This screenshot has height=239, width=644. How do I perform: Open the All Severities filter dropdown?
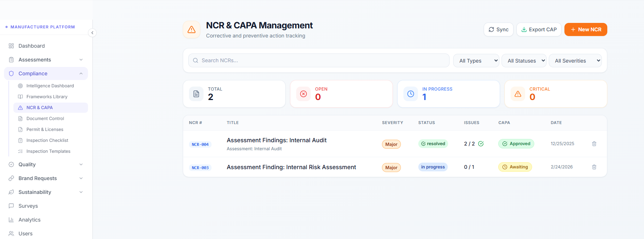click(x=575, y=61)
